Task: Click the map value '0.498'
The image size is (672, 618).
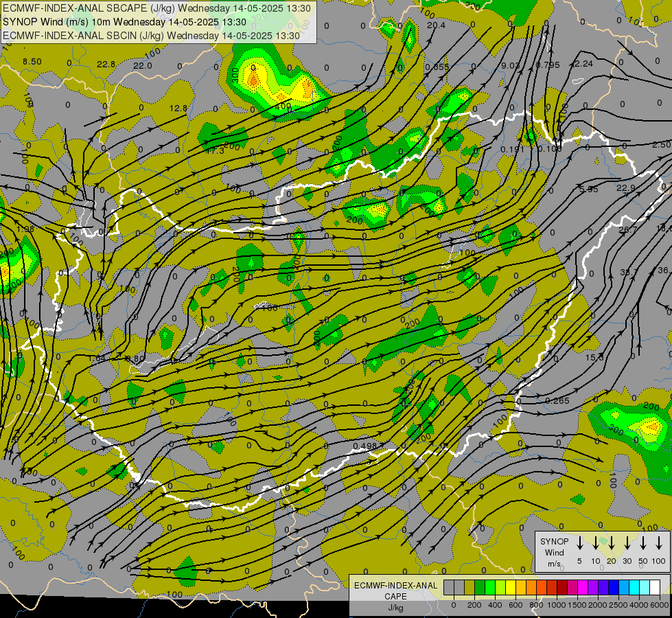Action: click(364, 446)
